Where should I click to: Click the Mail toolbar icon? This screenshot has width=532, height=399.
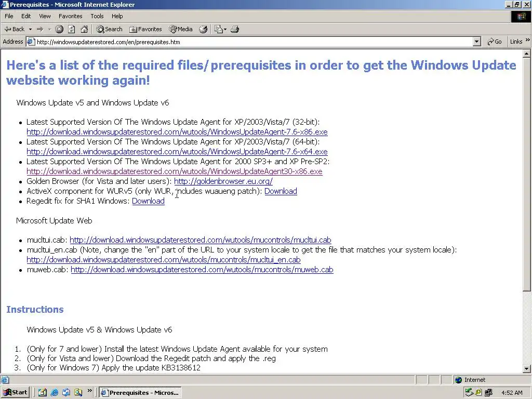tap(218, 29)
